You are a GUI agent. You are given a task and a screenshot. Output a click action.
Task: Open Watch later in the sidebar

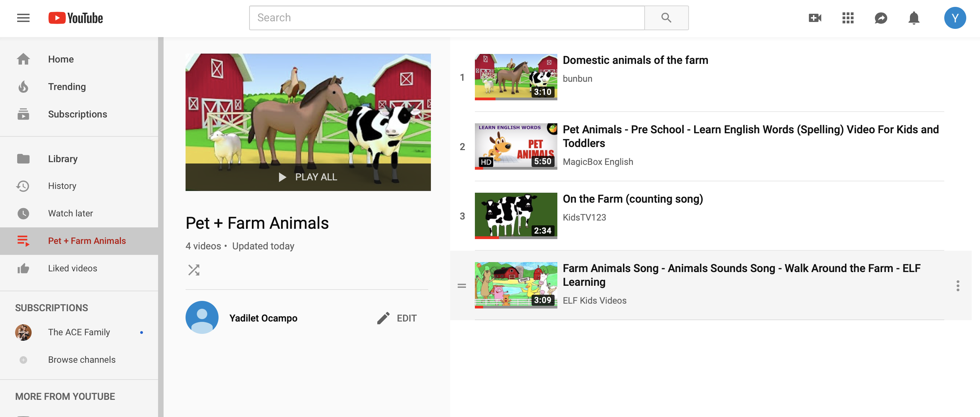click(x=70, y=213)
